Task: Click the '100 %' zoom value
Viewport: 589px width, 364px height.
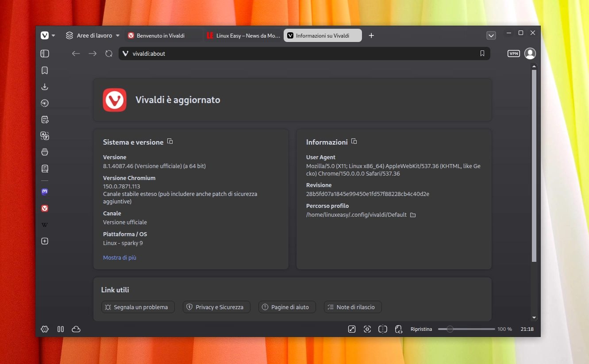Action: pyautogui.click(x=504, y=329)
